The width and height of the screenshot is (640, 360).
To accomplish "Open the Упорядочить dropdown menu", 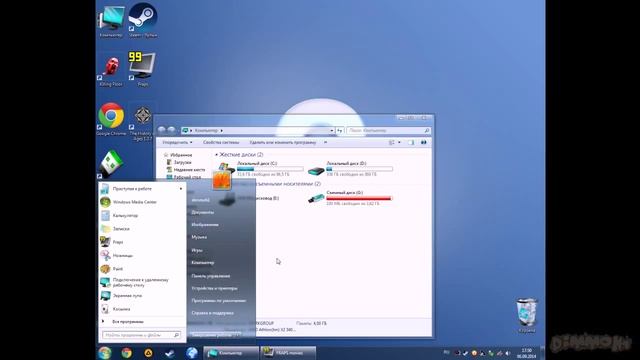I will pyautogui.click(x=177, y=142).
